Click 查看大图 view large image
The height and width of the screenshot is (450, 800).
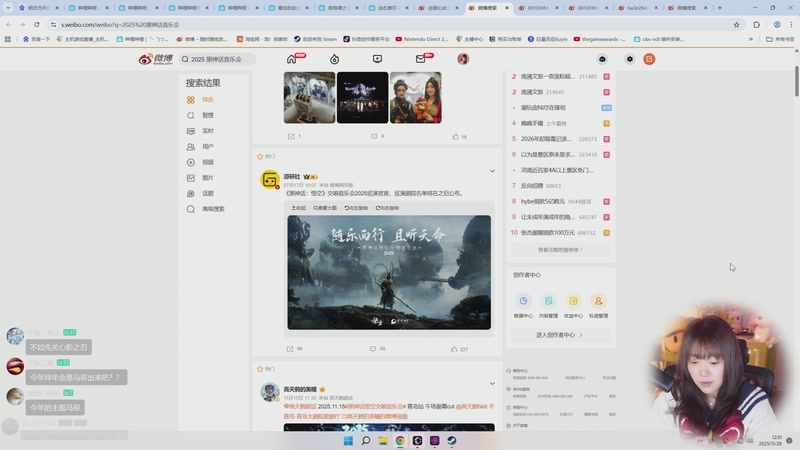[x=325, y=208]
